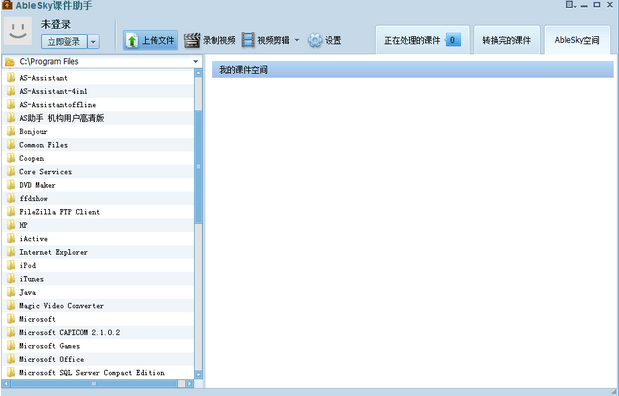This screenshot has height=396, width=619.
Task: Click the folder icon beside Java
Action: click(11, 292)
